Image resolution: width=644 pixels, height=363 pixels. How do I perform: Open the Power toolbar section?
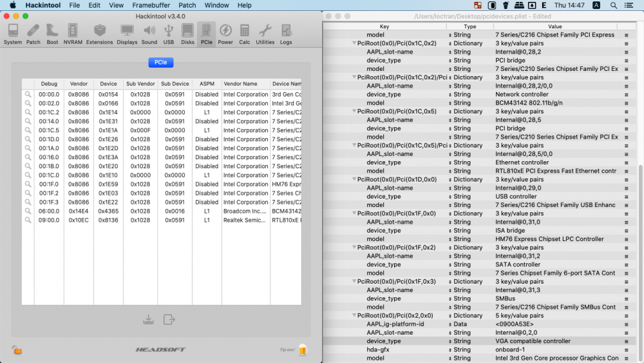(x=225, y=34)
